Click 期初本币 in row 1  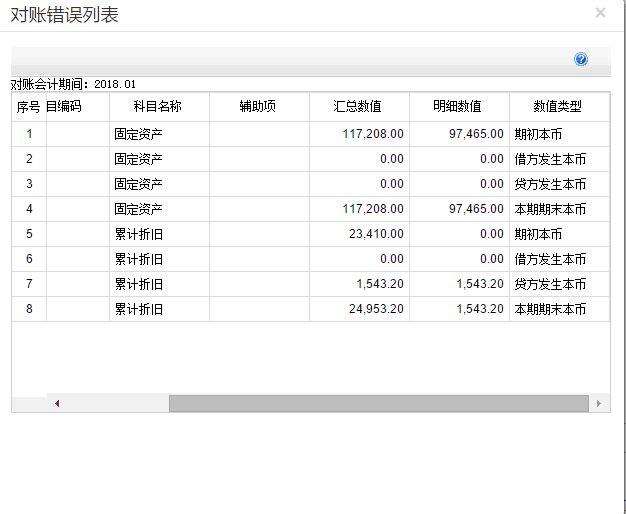(x=538, y=134)
